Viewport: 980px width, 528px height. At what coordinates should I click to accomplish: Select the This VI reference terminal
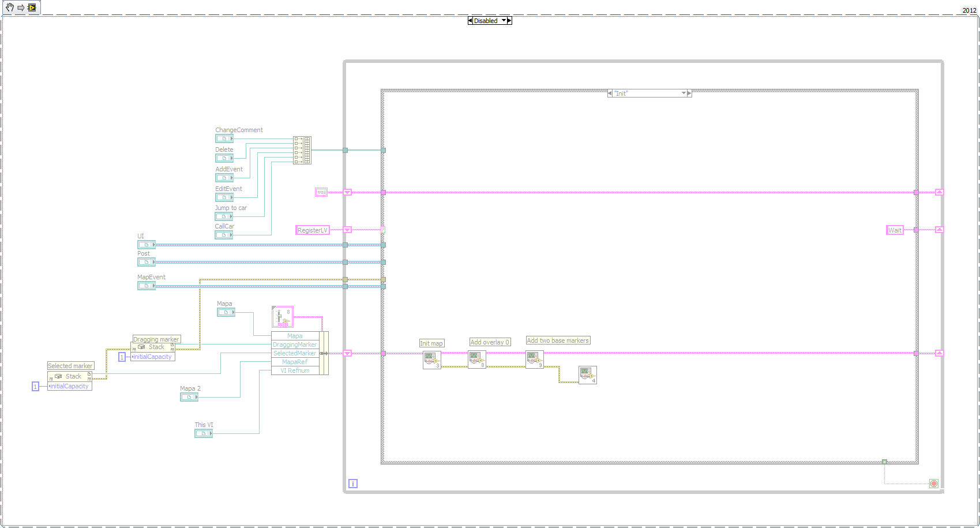click(x=204, y=433)
